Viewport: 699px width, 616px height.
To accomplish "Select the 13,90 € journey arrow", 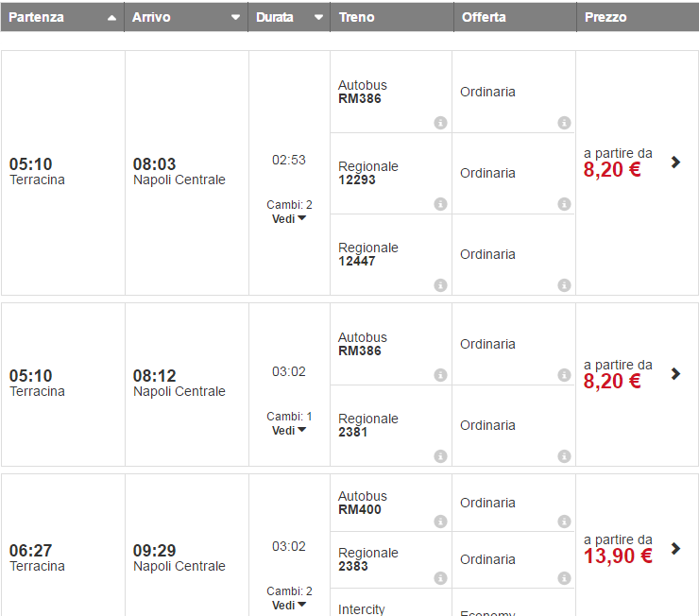I will tap(675, 548).
